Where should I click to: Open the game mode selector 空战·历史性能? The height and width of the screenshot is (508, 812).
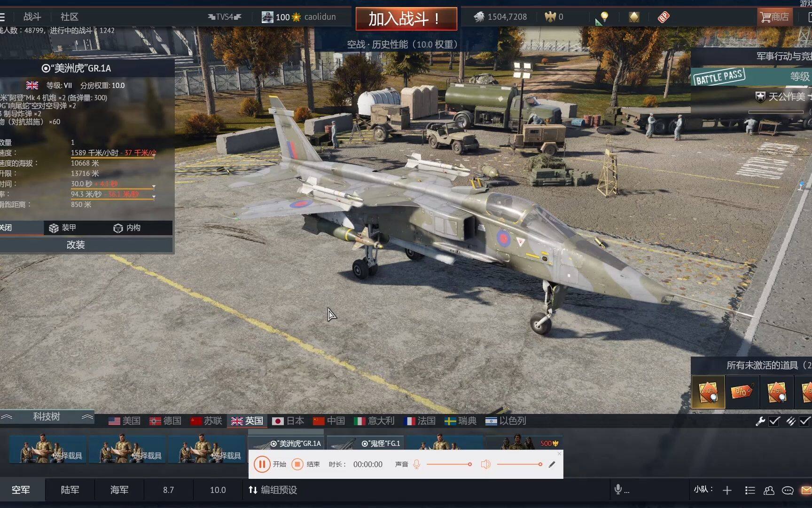[402, 44]
